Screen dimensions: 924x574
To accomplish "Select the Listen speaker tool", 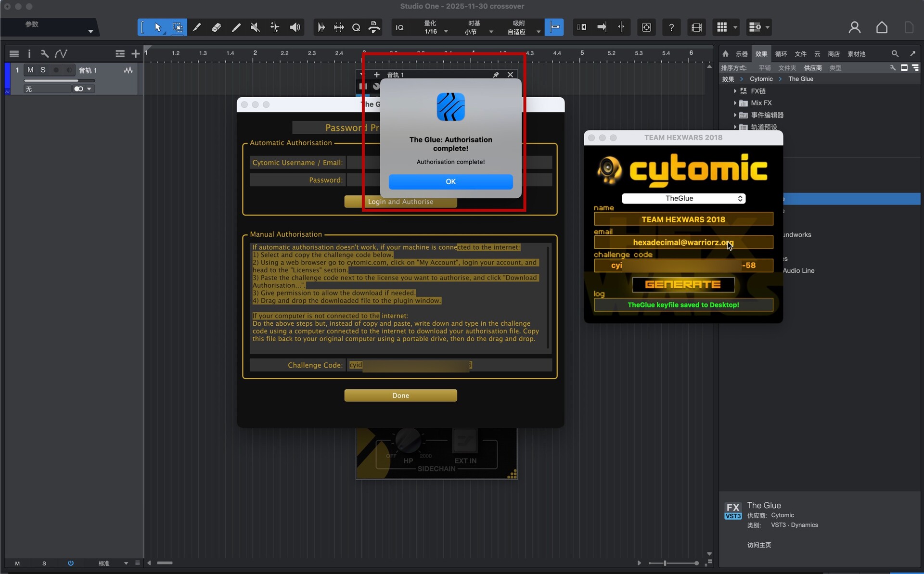I will [x=295, y=27].
